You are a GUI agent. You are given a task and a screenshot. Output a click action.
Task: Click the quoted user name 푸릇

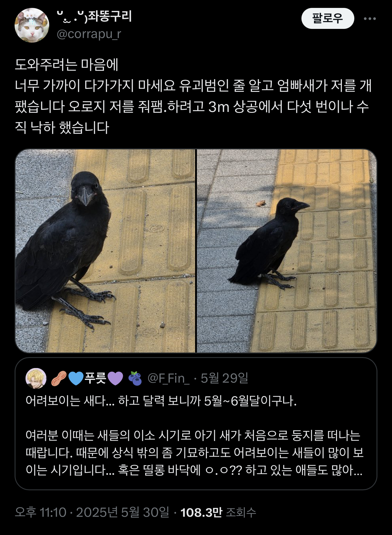click(x=95, y=378)
